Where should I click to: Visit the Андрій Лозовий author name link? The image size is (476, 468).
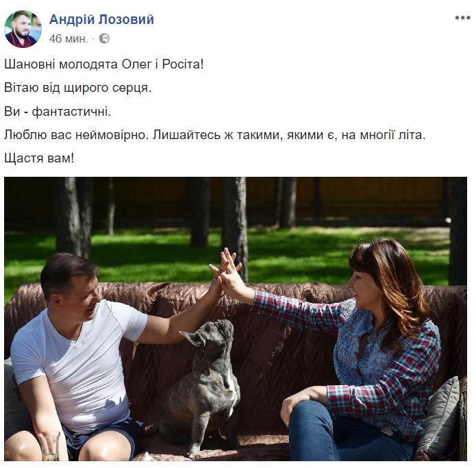click(x=101, y=19)
